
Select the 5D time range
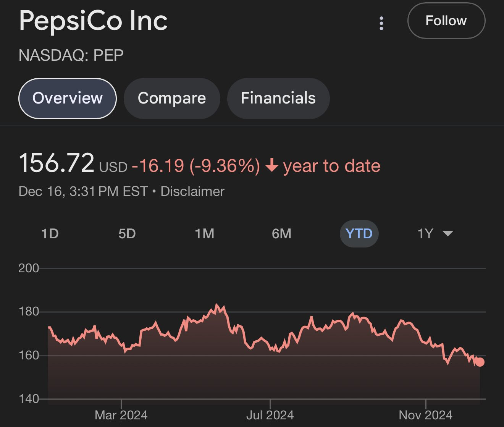point(127,233)
